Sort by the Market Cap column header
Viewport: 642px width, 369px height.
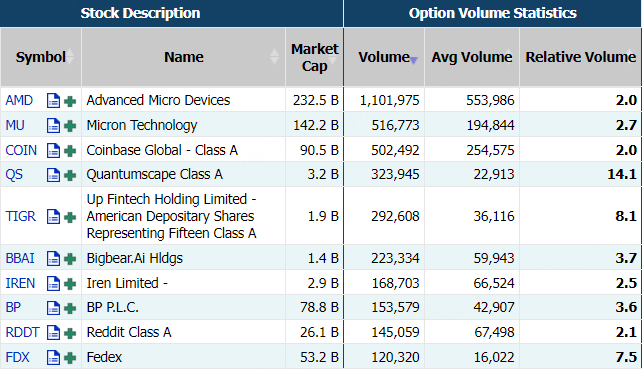tap(314, 57)
